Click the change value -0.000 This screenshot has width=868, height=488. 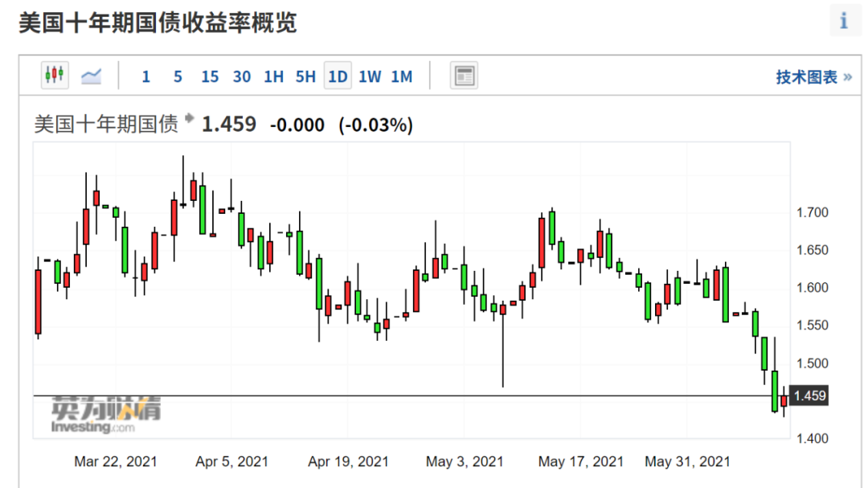(x=297, y=125)
